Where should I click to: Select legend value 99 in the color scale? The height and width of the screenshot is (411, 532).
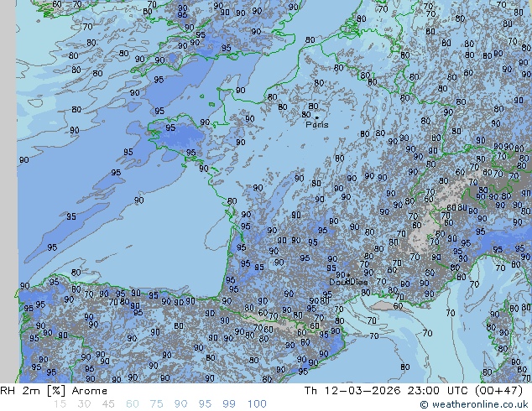(229, 404)
